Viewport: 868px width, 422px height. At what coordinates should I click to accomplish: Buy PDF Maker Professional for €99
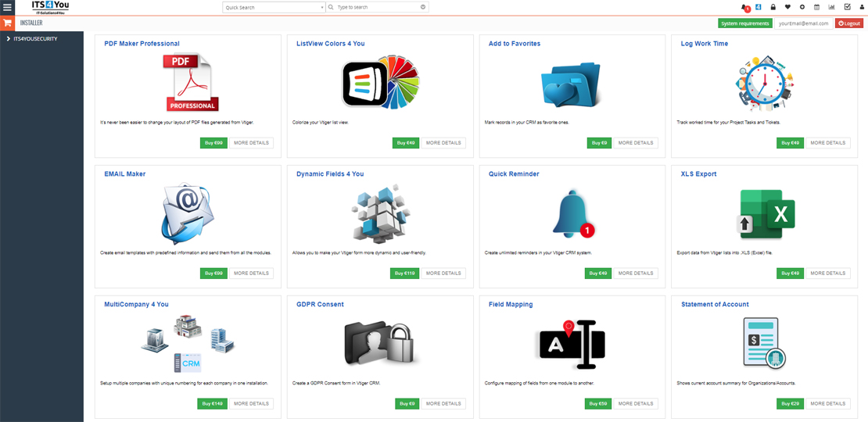(x=213, y=143)
